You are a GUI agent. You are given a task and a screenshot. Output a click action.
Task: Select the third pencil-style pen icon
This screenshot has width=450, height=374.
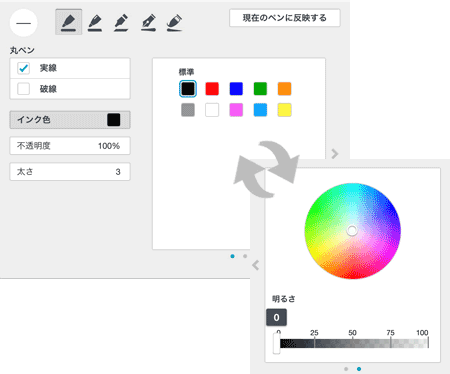point(121,23)
